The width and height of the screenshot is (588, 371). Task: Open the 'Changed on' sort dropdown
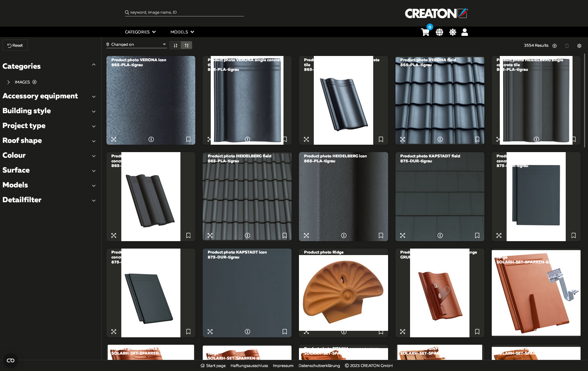tap(136, 45)
